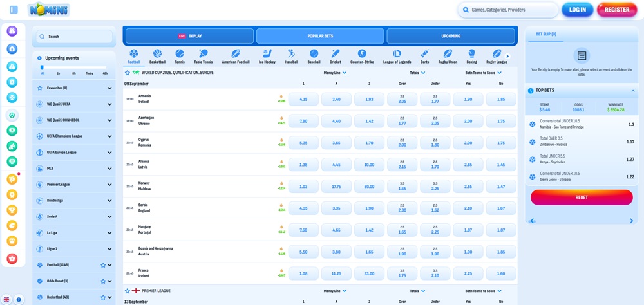This screenshot has width=644, height=305.
Task: Open the home icon in left sidebar
Action: click(x=12, y=49)
